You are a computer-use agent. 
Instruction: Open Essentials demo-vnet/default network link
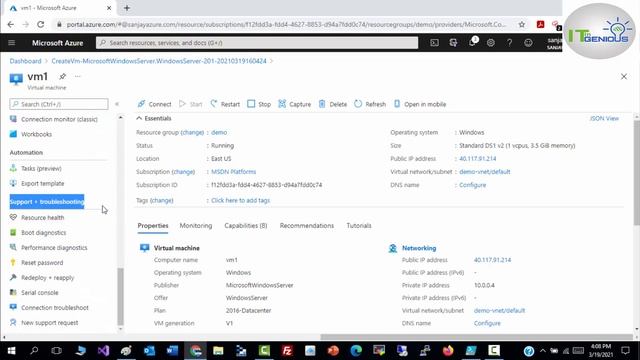coord(484,172)
